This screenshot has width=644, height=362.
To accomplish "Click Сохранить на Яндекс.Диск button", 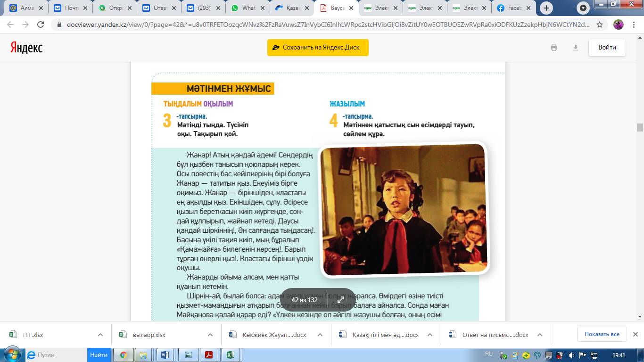I will click(x=318, y=48).
